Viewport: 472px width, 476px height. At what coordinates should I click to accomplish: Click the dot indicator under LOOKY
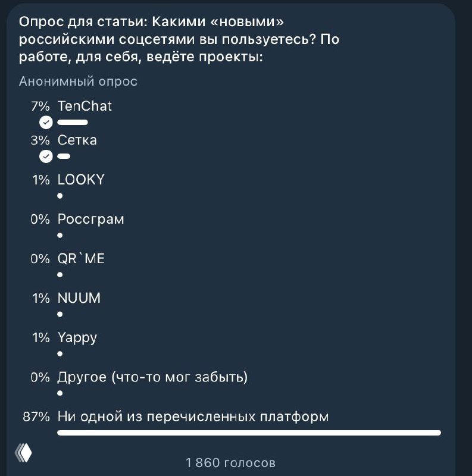pos(58,195)
